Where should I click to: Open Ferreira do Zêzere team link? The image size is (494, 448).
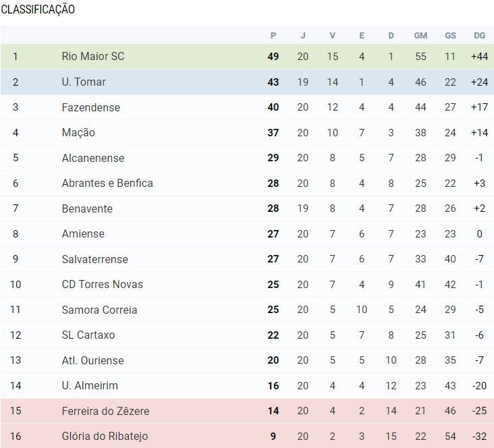[105, 412]
